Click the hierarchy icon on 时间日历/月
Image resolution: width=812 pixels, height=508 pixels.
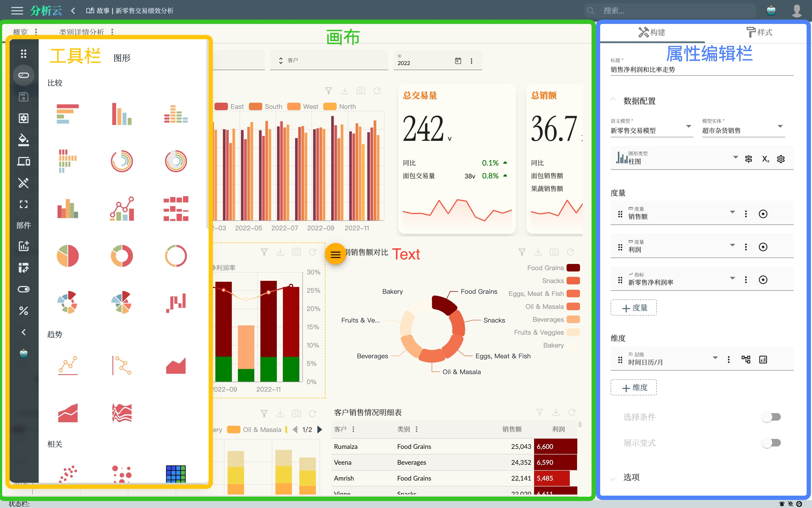pos(746,360)
